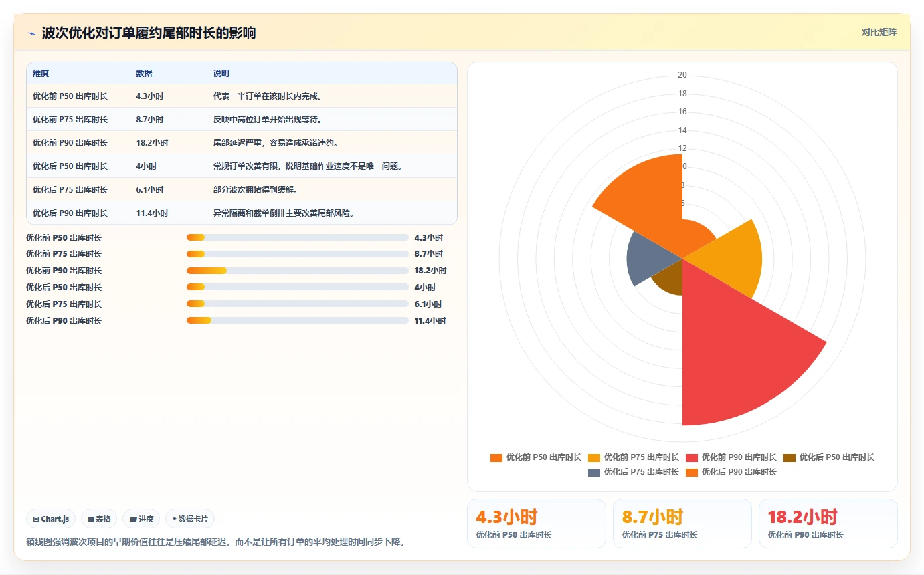Viewport: 924px width, 575px height.
Task: Click the 8.7小时 data card
Action: 682,524
